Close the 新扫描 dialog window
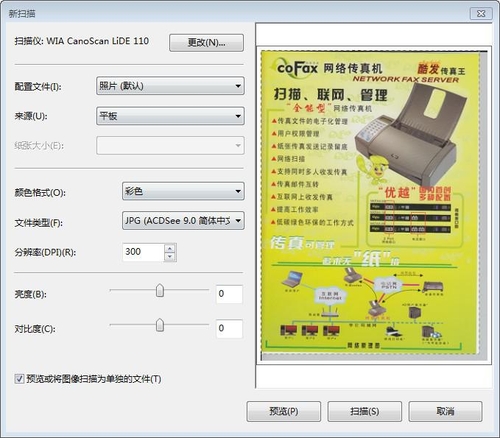Screen dimensions: 500x438 [481, 13]
